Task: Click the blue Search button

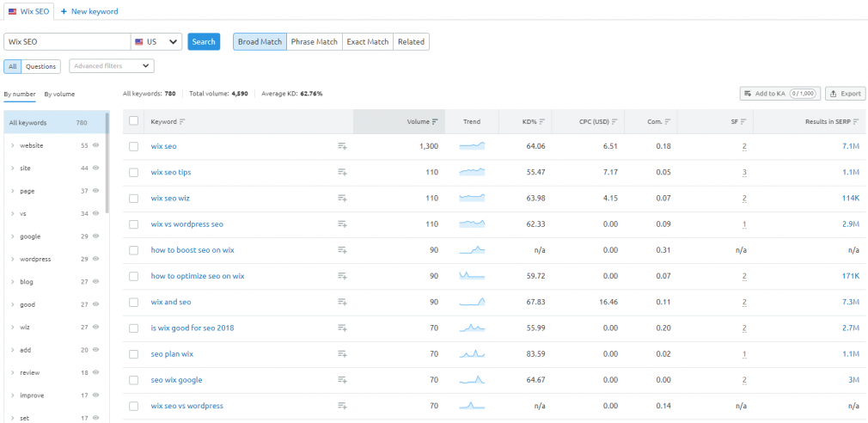Action: tap(204, 41)
